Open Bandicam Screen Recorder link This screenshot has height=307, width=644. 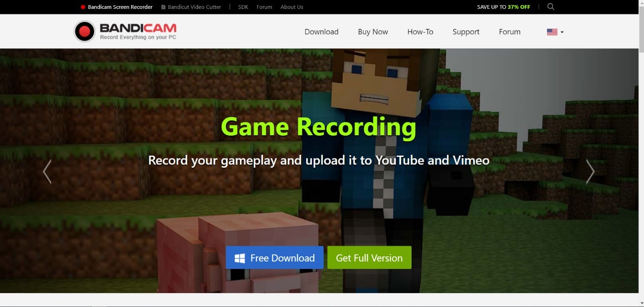pyautogui.click(x=116, y=7)
